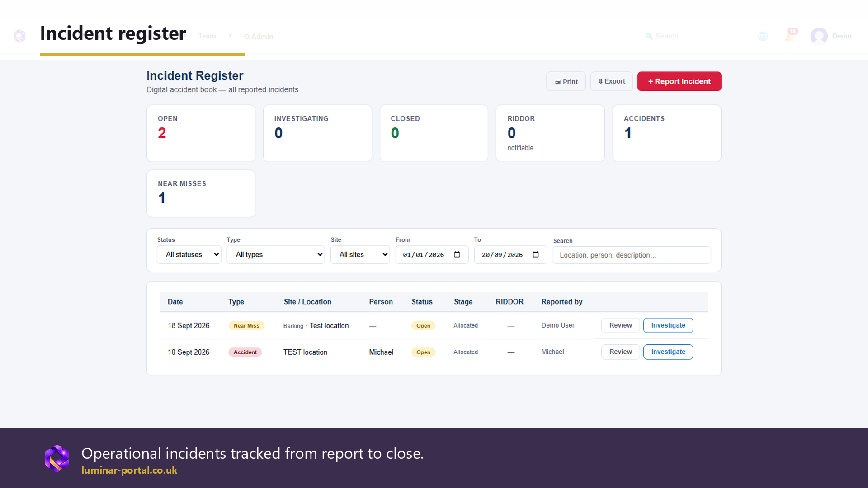Click Demo User in Reported by column
The width and height of the screenshot is (868, 488).
558,325
